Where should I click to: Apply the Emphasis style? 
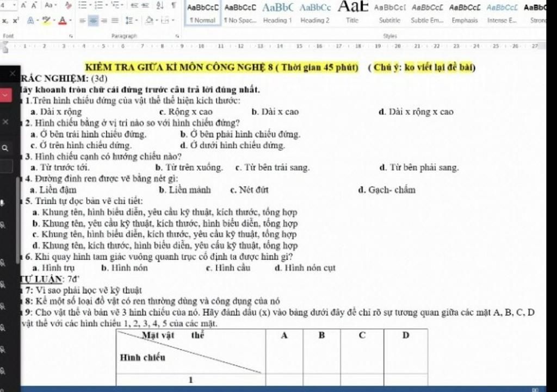[x=465, y=13]
